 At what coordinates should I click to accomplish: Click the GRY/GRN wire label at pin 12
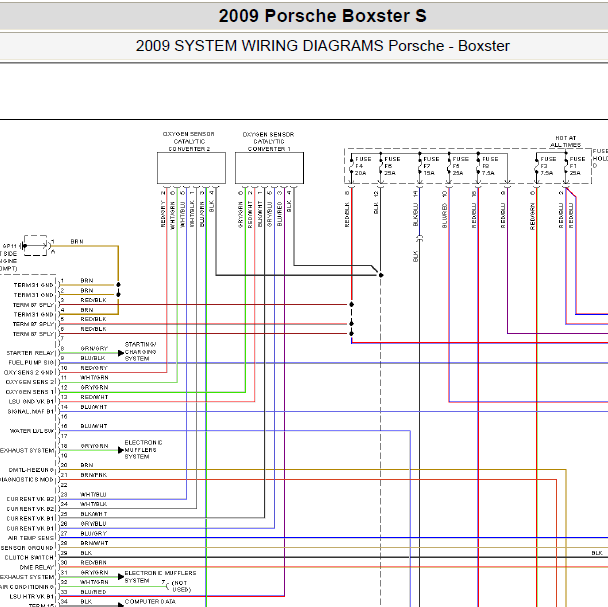(94, 387)
